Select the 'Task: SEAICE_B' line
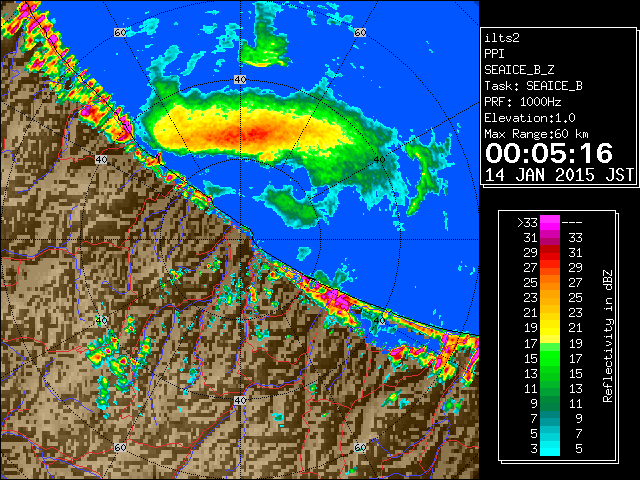The width and height of the screenshot is (640, 480). (x=533, y=86)
